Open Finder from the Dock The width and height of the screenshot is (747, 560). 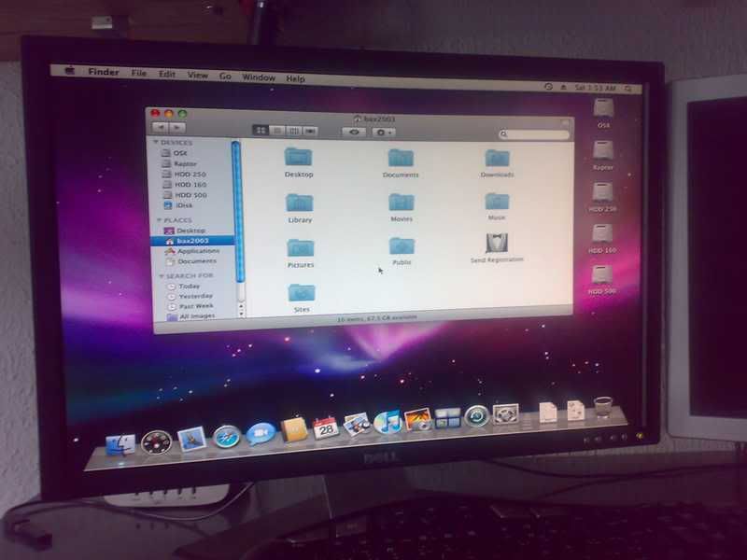pos(120,444)
